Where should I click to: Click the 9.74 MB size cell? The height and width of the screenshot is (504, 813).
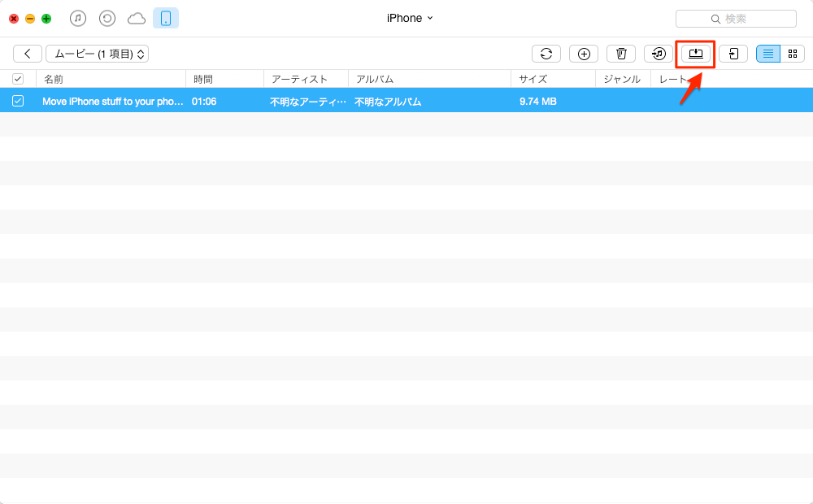[538, 102]
